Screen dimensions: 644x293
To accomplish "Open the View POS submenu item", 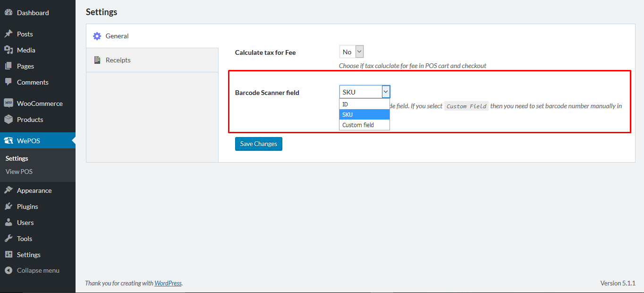I will click(18, 172).
